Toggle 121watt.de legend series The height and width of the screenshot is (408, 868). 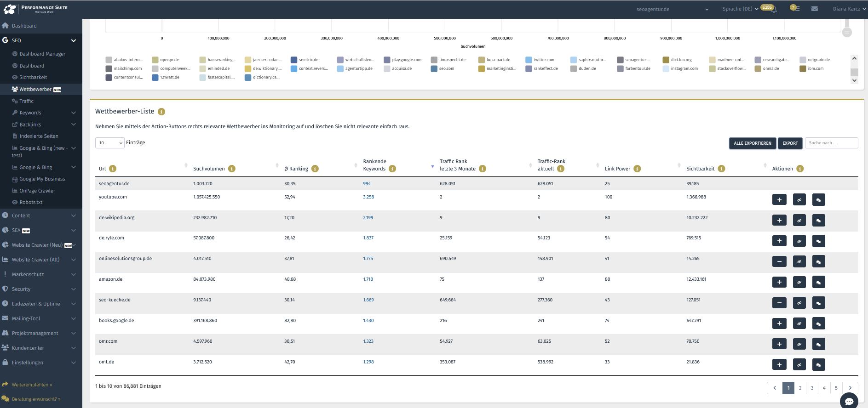(166, 77)
